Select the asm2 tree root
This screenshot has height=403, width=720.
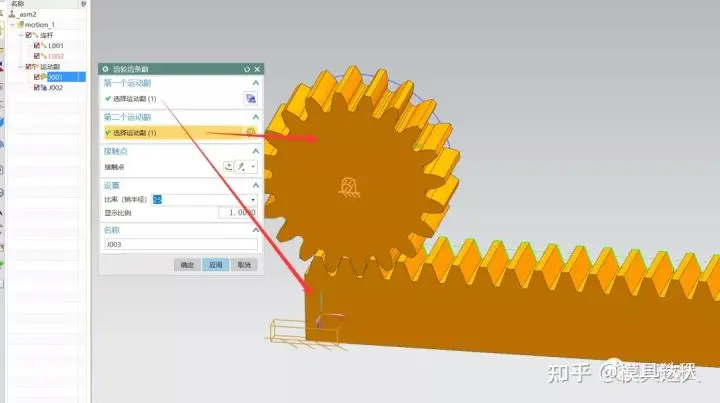pos(28,14)
